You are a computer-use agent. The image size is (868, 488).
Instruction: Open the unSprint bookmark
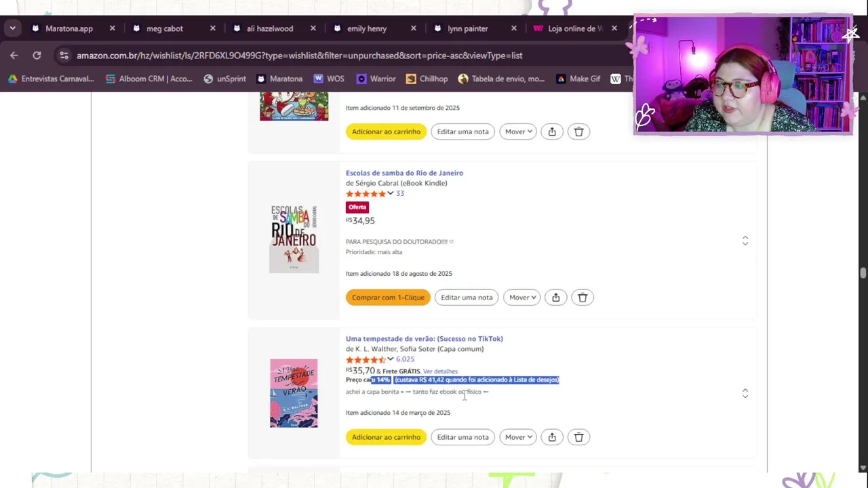[225, 79]
